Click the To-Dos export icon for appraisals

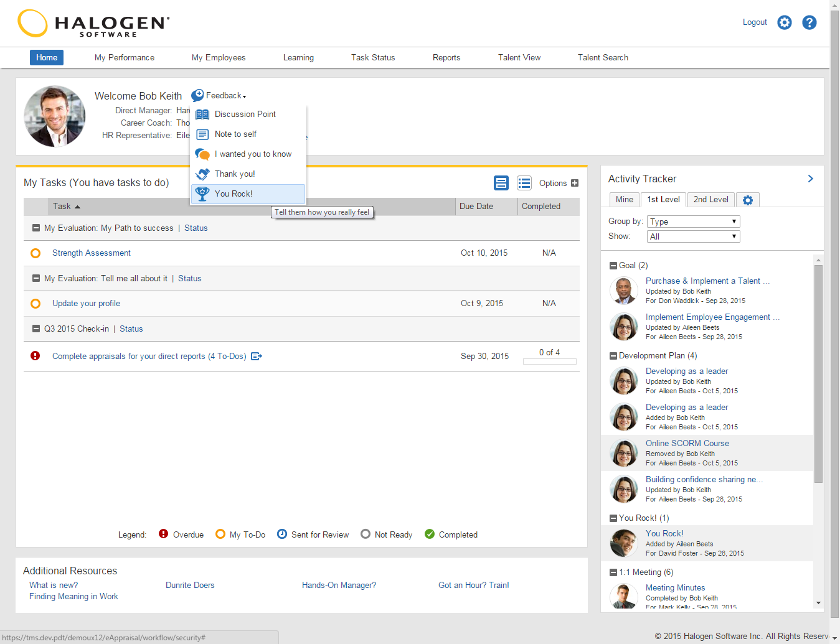pos(257,357)
